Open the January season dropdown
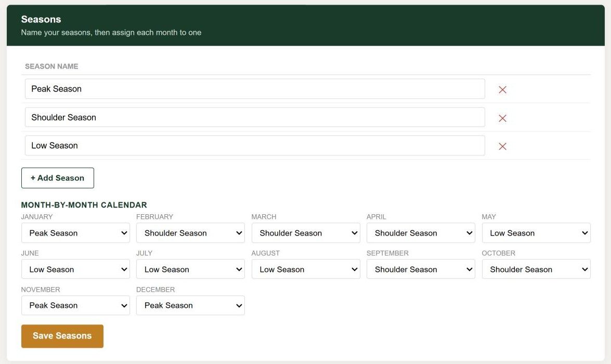Viewport: 611px width, 364px height. click(75, 232)
